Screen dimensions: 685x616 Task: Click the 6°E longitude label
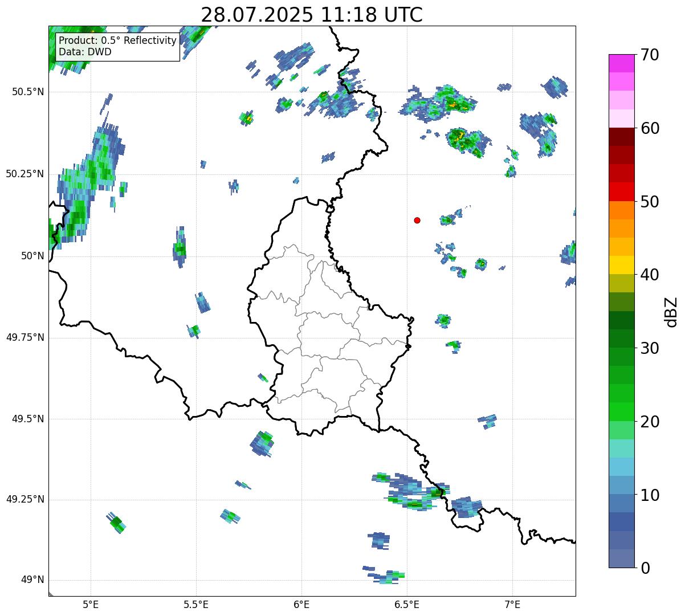tap(301, 605)
